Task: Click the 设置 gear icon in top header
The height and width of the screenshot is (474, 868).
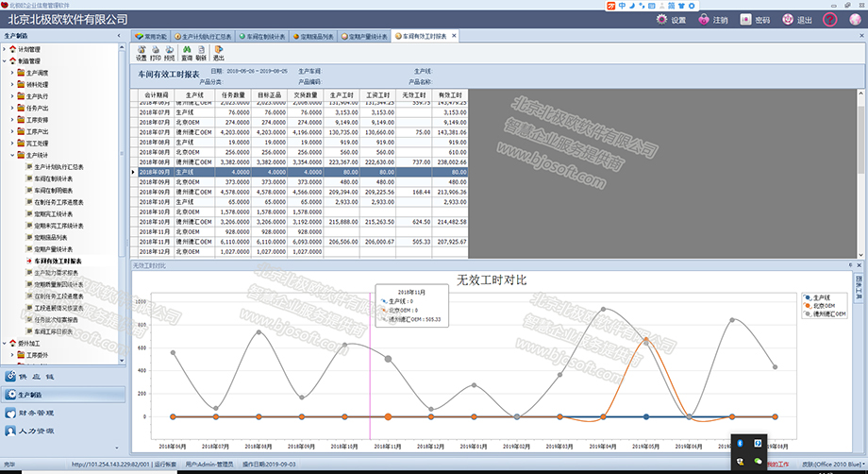Action: click(x=661, y=19)
